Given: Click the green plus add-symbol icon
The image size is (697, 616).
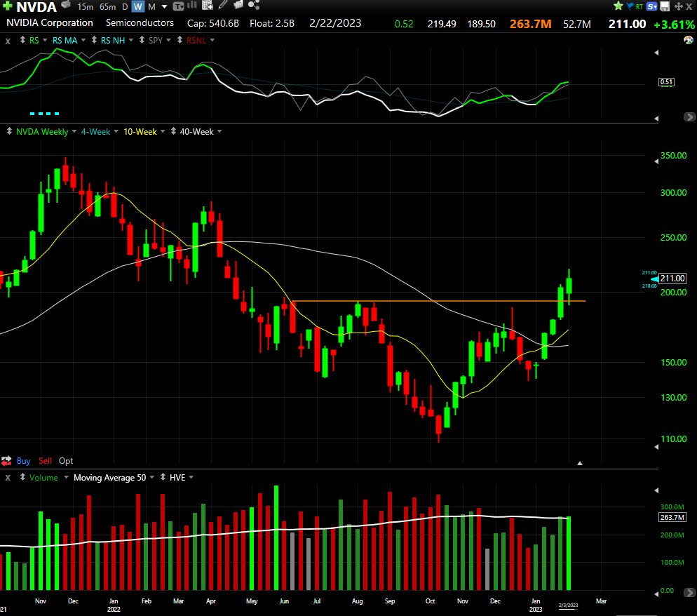Looking at the screenshot, I should coord(8,6).
